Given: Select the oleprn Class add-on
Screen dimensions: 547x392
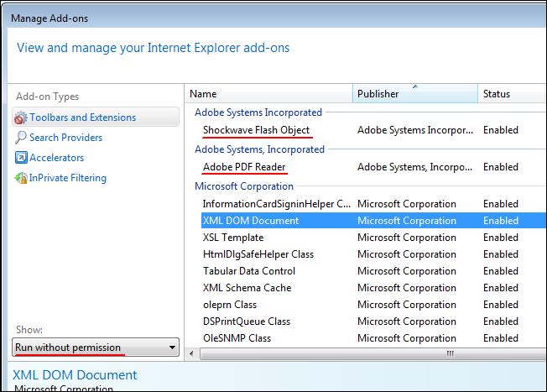Looking at the screenshot, I should pos(230,305).
